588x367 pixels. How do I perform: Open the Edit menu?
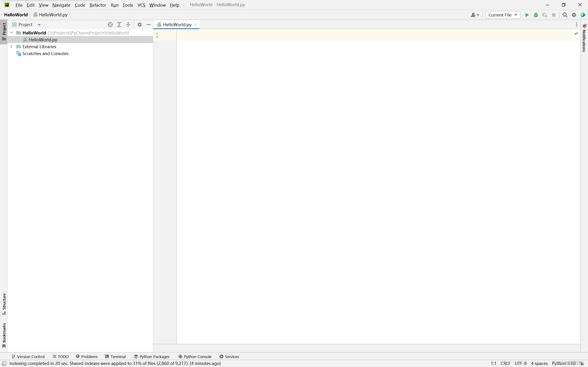pos(31,5)
